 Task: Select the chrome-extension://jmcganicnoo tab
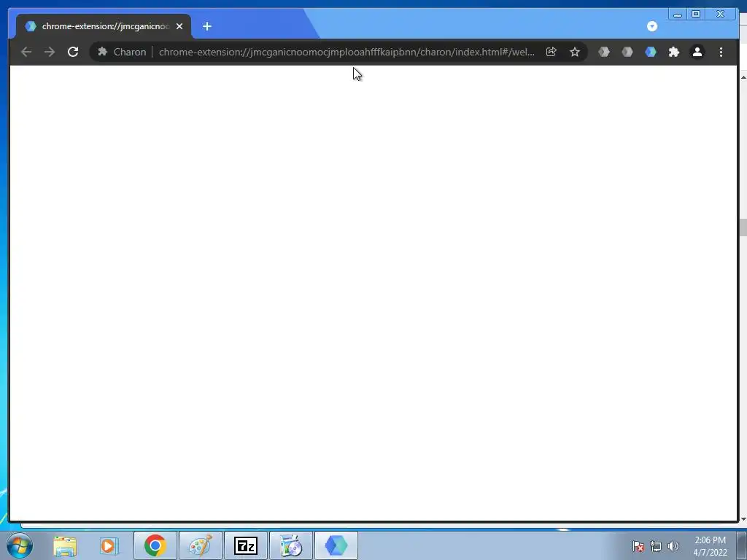point(104,26)
